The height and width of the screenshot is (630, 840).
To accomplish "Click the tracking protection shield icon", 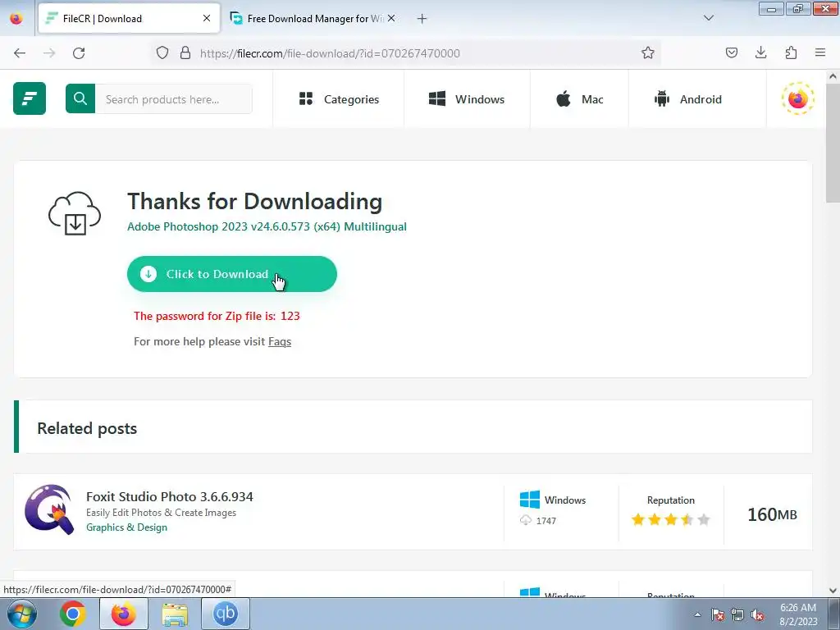I will point(162,52).
